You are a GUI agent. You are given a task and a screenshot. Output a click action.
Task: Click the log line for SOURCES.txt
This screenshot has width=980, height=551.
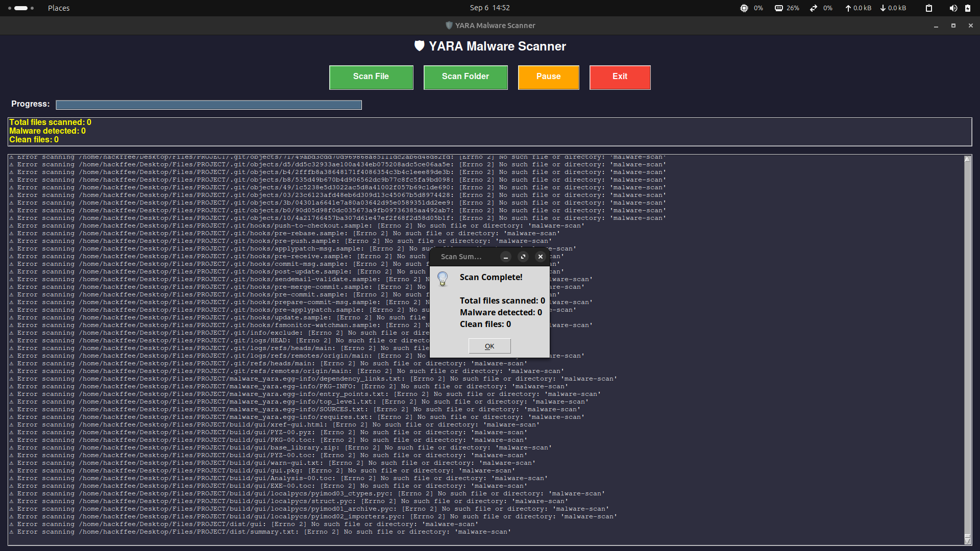click(295, 410)
